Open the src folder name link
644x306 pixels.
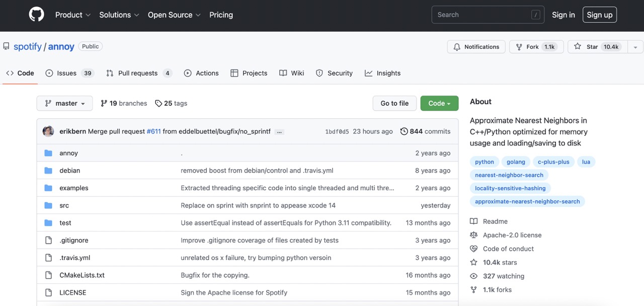(64, 205)
